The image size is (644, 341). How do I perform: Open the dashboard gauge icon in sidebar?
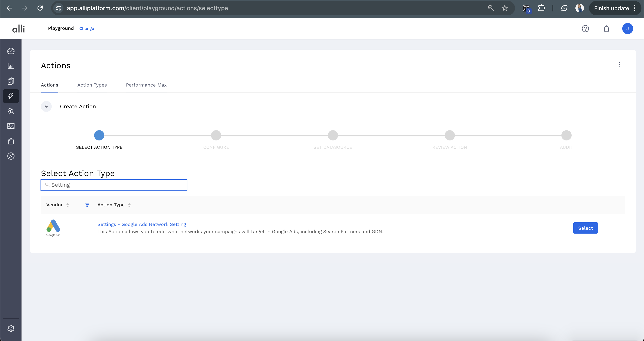tap(11, 51)
